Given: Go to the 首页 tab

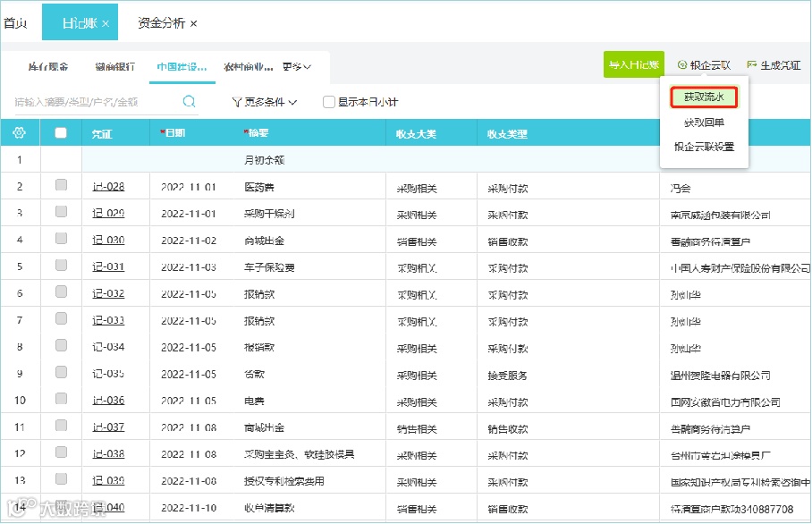Looking at the screenshot, I should tap(15, 23).
